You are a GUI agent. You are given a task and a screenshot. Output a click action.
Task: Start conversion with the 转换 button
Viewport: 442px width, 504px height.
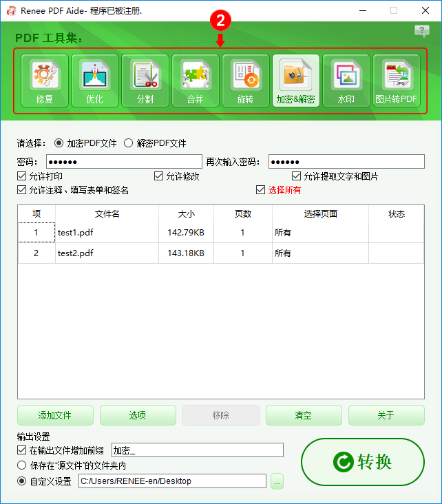point(363,462)
